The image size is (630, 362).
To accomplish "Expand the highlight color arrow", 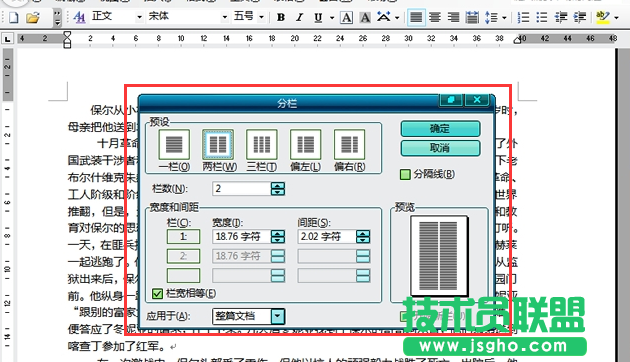I will click(x=616, y=17).
